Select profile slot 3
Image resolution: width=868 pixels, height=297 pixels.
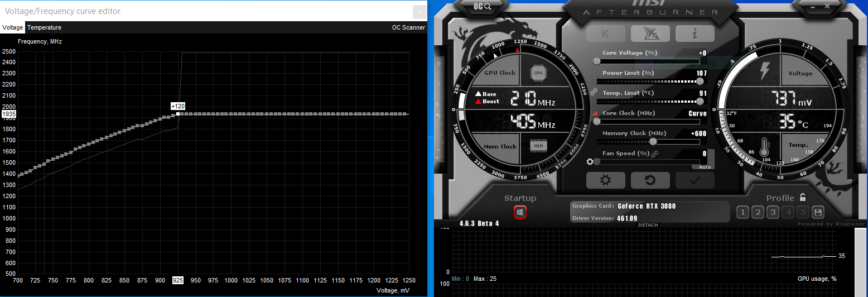tap(773, 212)
